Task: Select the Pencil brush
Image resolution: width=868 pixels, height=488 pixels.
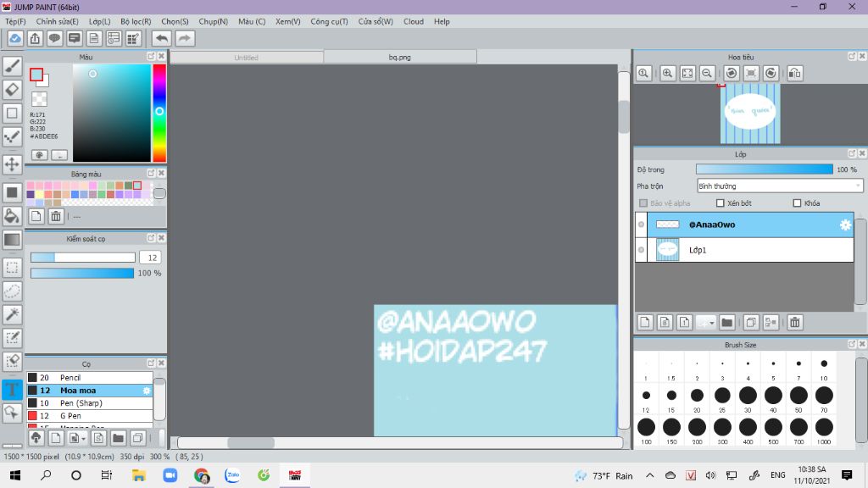Action: [90, 377]
